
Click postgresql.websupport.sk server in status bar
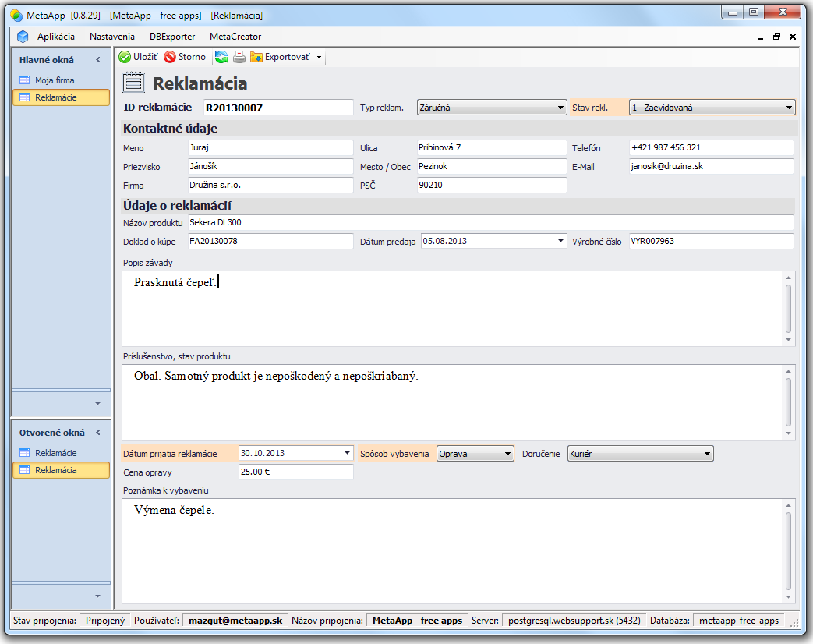[574, 621]
